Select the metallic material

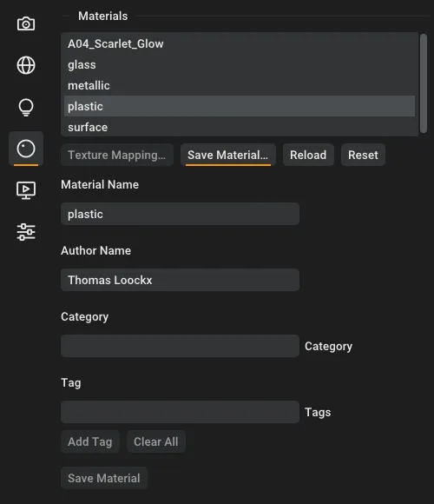tap(240, 85)
